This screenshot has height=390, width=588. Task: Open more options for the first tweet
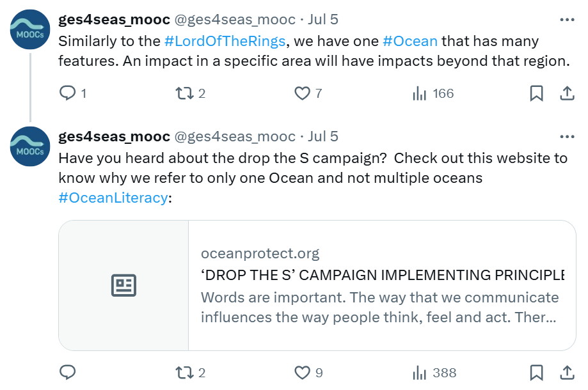pos(567,20)
